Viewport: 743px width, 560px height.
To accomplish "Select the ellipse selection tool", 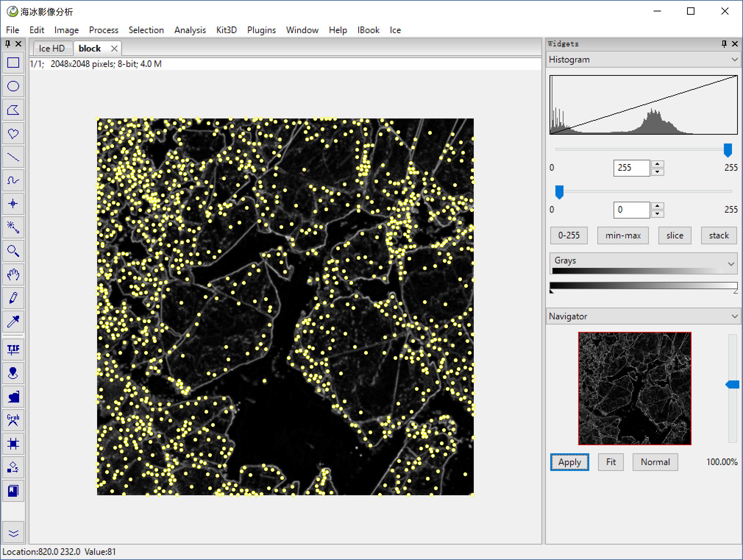I will tap(13, 86).
